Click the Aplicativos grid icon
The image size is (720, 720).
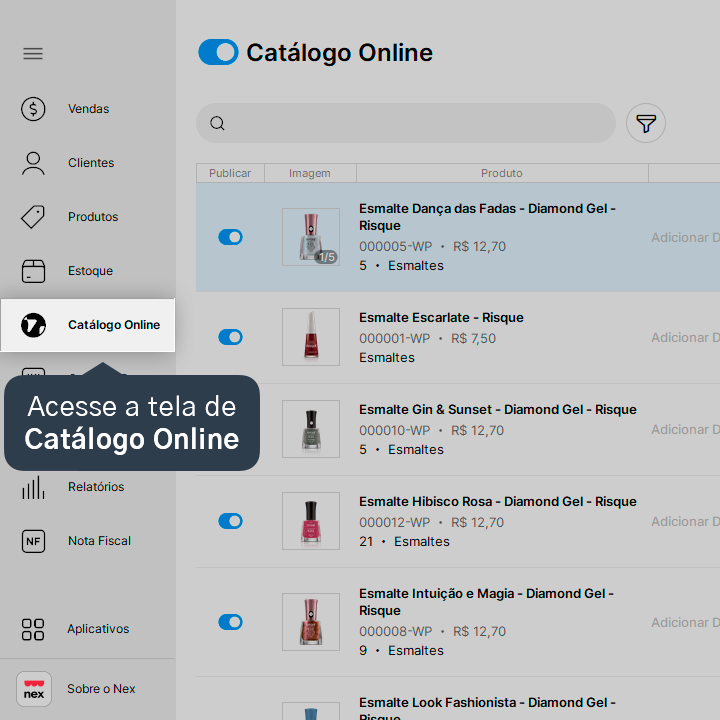[x=33, y=629]
